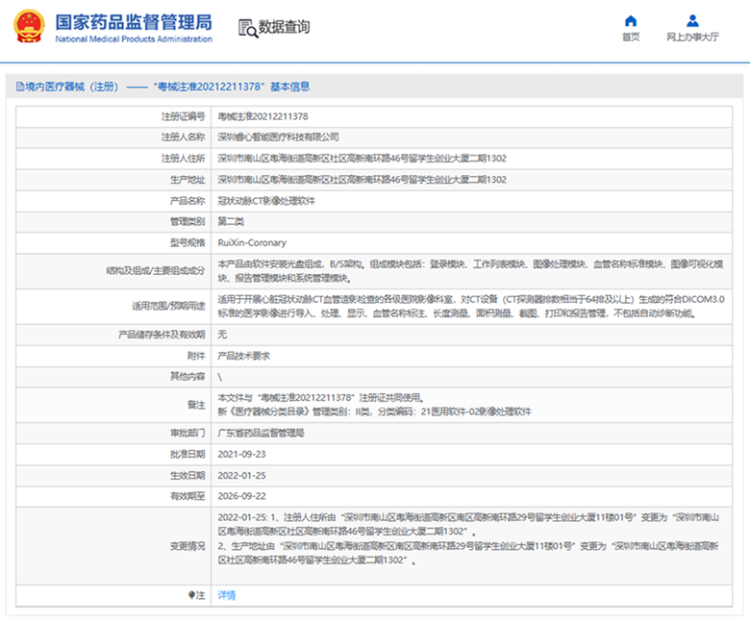Viewport: 750px width, 623px height.
Task: Open 网上办事大厅 user icon
Action: (x=692, y=21)
